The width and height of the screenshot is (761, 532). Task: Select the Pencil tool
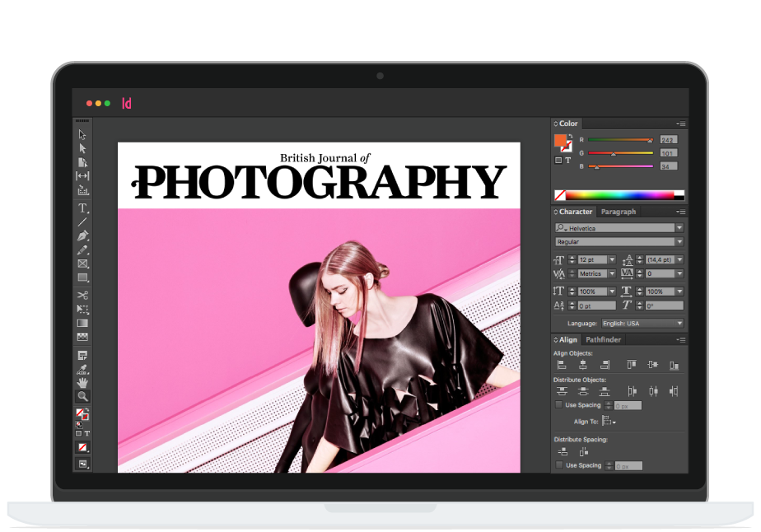coord(82,250)
